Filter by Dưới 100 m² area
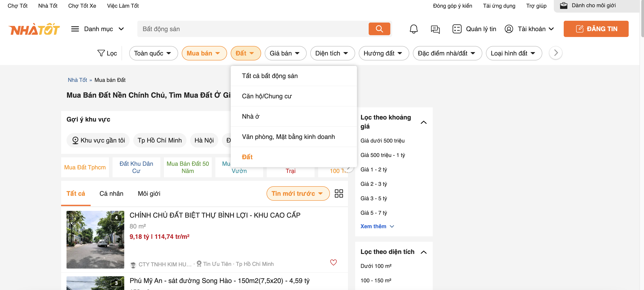 click(x=376, y=266)
